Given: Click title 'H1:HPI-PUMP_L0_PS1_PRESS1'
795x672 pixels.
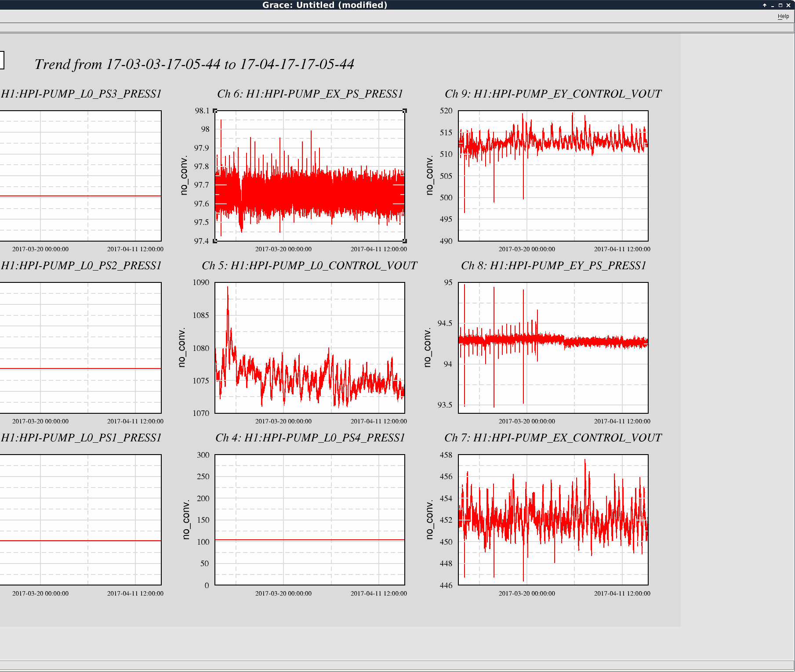Looking at the screenshot, I should (81, 438).
